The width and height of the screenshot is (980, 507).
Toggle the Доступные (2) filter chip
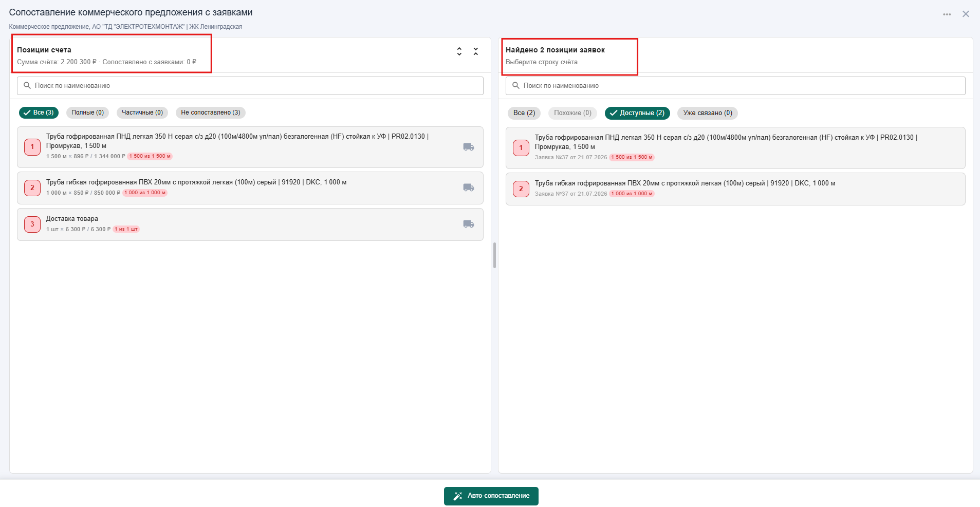pos(637,113)
